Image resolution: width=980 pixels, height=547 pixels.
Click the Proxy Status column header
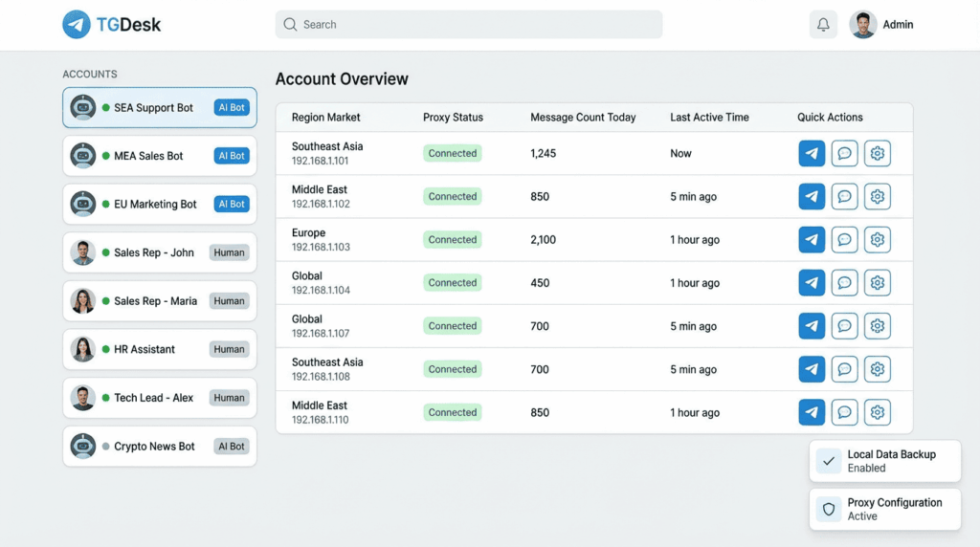(x=453, y=118)
